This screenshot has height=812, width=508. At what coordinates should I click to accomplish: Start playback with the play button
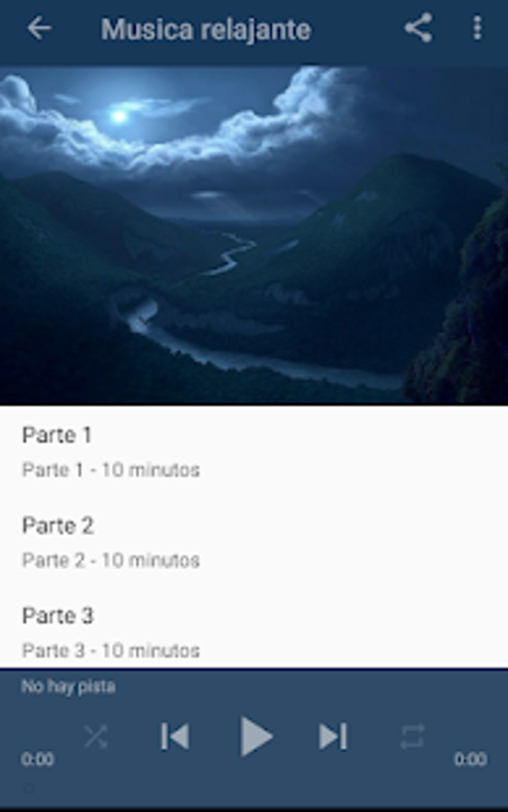(x=255, y=736)
